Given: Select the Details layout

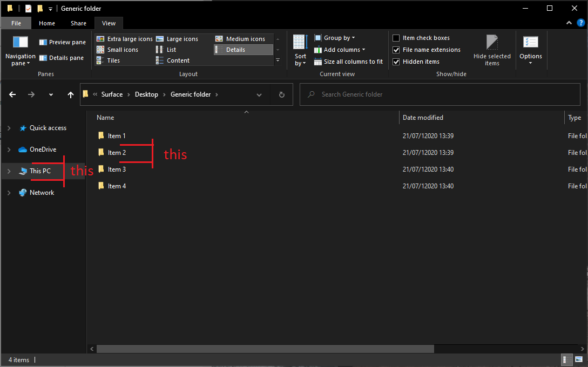Looking at the screenshot, I should 244,50.
